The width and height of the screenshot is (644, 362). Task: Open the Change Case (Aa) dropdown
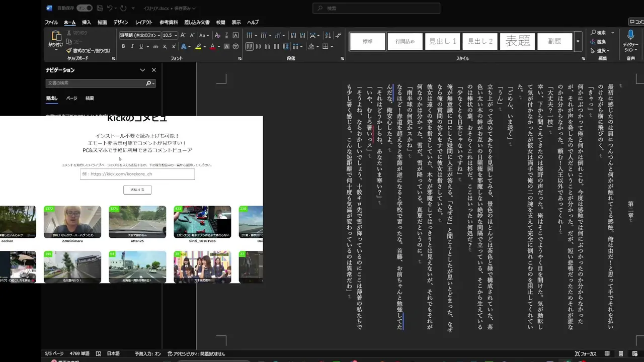coord(204,35)
